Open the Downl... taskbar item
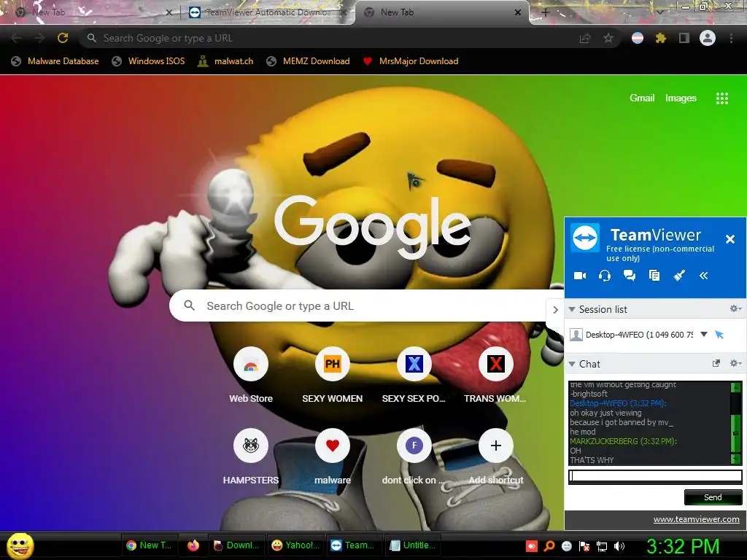747x560 pixels. (x=236, y=545)
